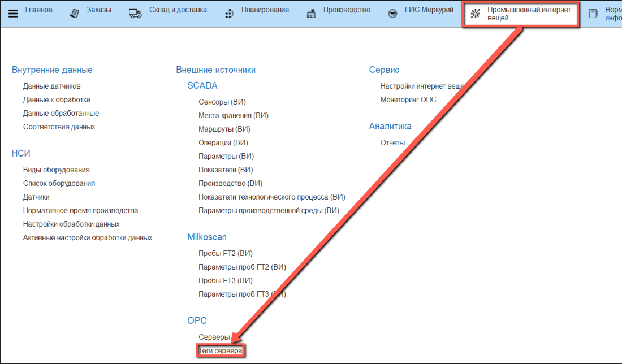Image resolution: width=622 pixels, height=364 pixels.
Task: Open Датчики list
Action: 36,197
